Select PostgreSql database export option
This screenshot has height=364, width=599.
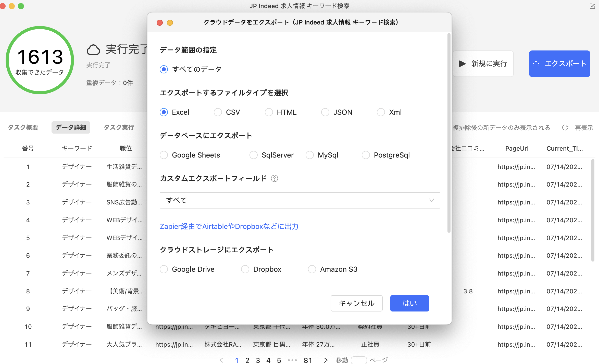point(366,155)
